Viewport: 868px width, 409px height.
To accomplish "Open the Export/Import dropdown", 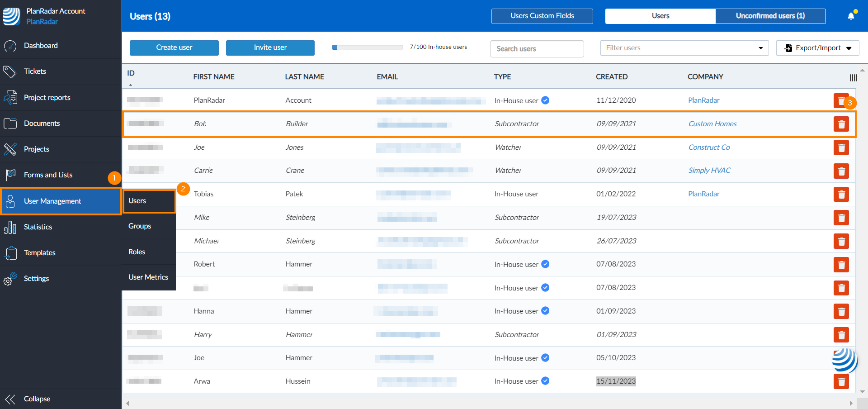I will (x=817, y=48).
